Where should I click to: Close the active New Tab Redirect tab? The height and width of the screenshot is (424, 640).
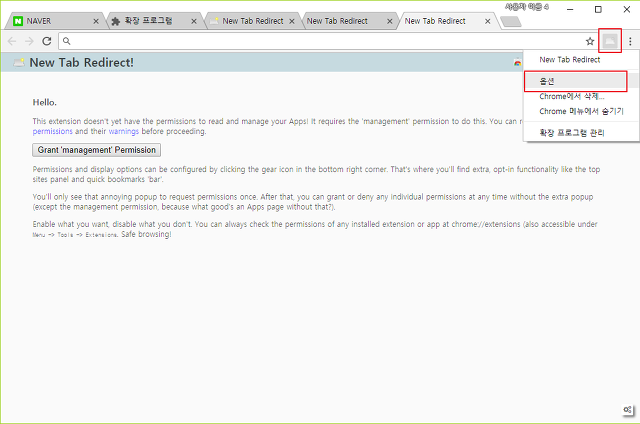488,21
